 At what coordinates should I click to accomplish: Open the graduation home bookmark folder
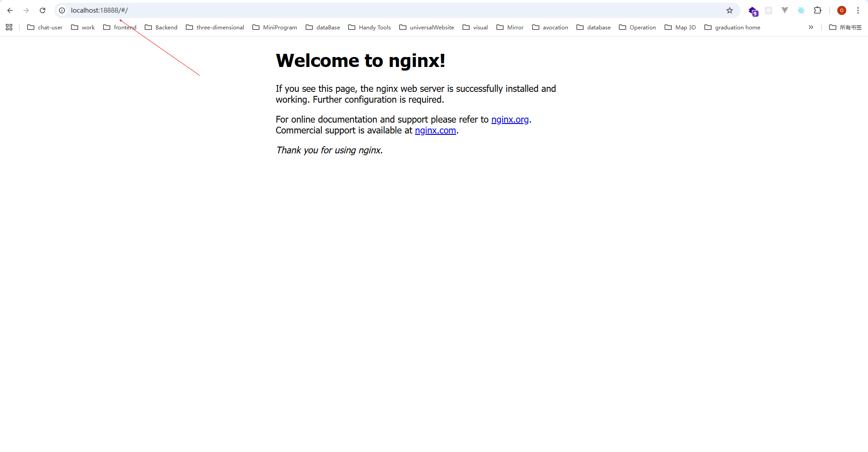click(732, 27)
